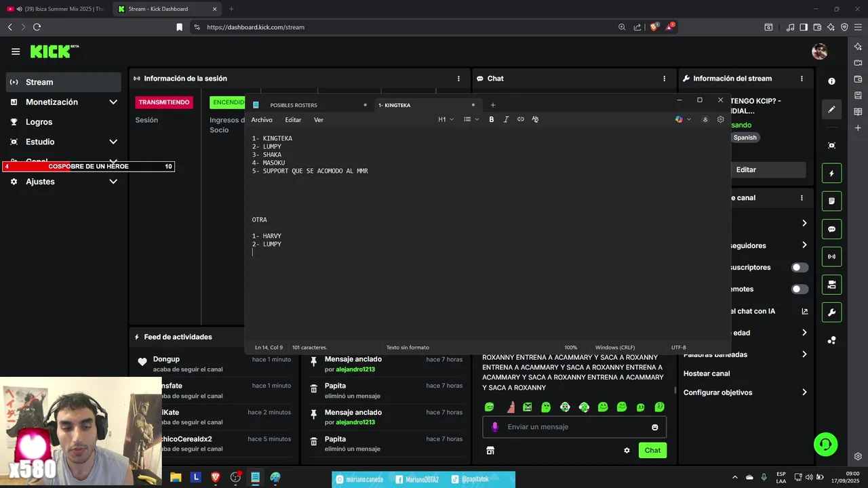Open options menu of Información de la sesión

(458, 79)
